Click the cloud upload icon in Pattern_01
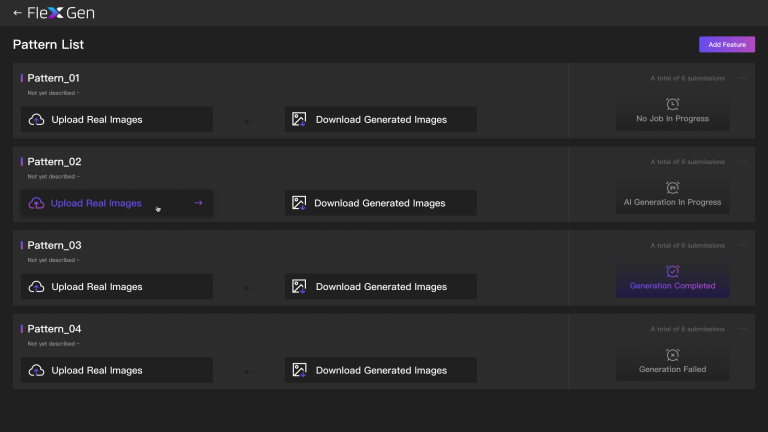This screenshot has height=432, width=768. (36, 120)
